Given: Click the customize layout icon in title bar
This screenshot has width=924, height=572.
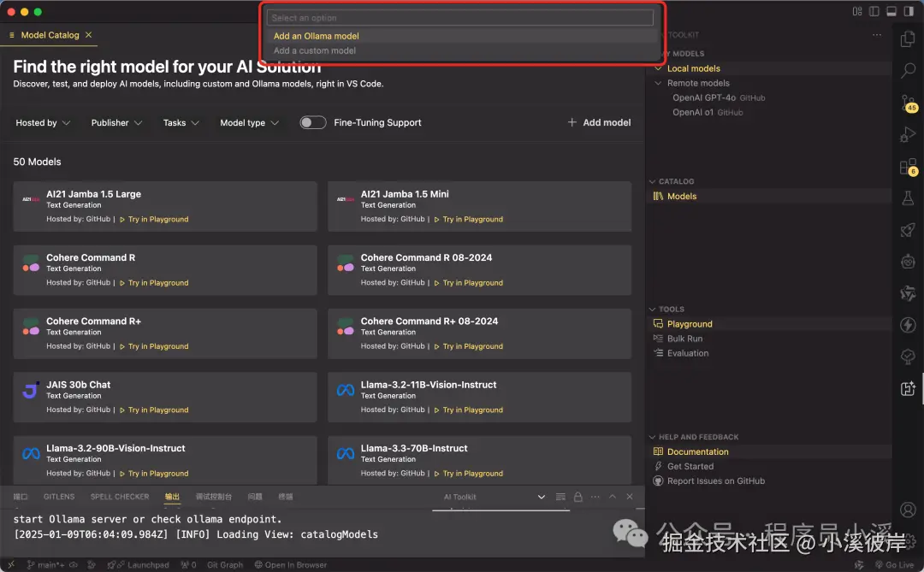Looking at the screenshot, I should tap(856, 11).
